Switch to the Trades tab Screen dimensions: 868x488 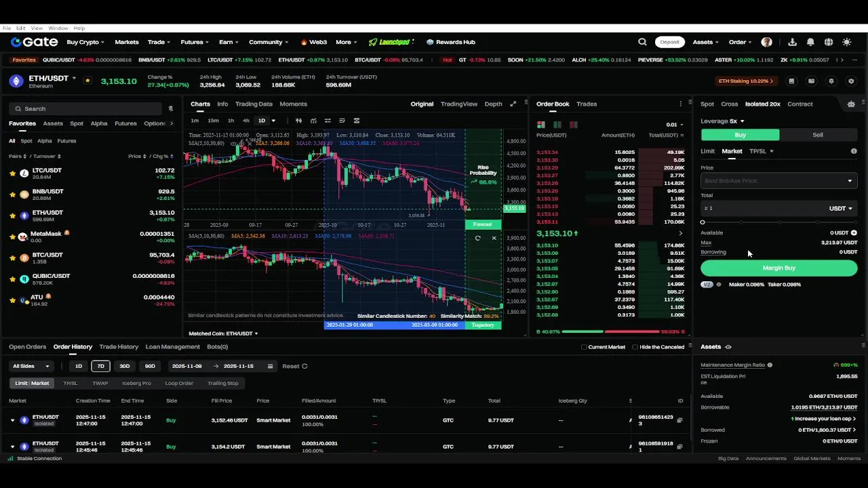point(587,104)
